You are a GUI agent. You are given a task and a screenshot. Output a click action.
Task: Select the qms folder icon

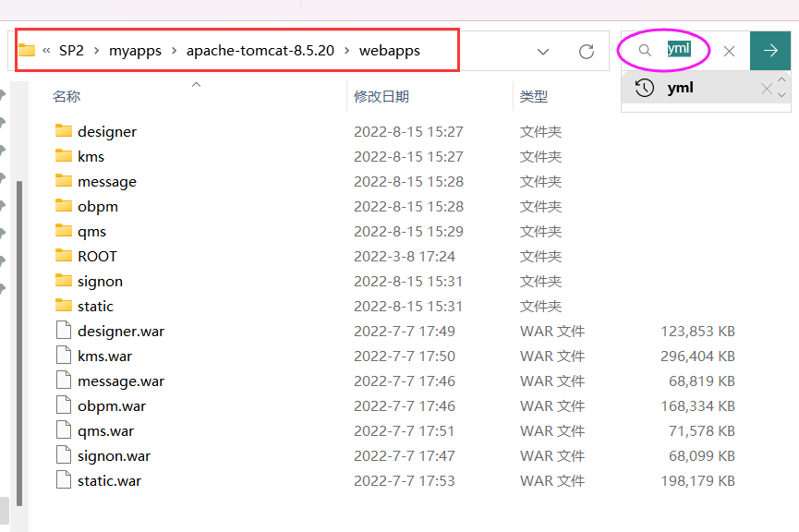[64, 231]
